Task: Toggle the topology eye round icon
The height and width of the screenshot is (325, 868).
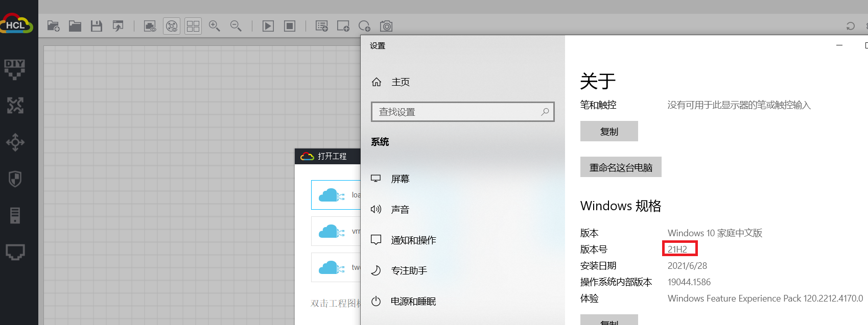Action: coord(172,26)
